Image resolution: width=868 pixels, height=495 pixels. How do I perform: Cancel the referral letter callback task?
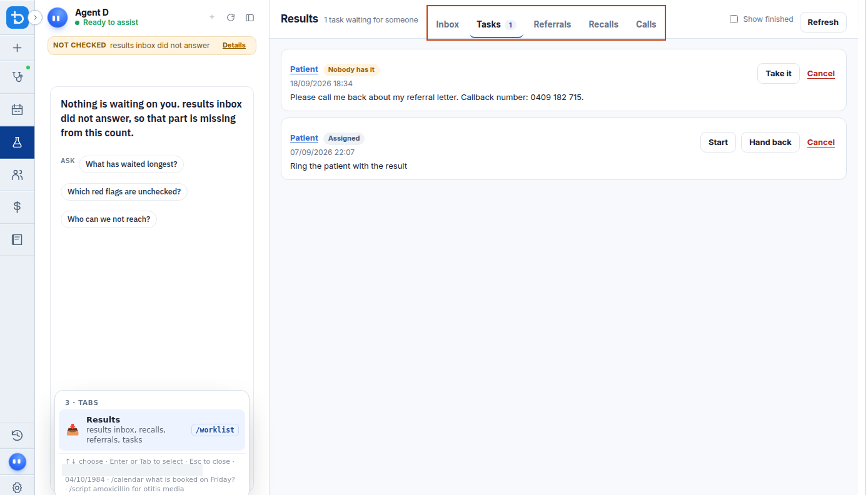[x=821, y=74]
